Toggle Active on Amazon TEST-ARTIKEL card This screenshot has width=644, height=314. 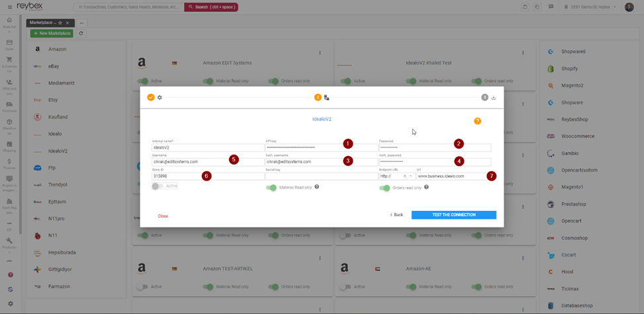142,287
